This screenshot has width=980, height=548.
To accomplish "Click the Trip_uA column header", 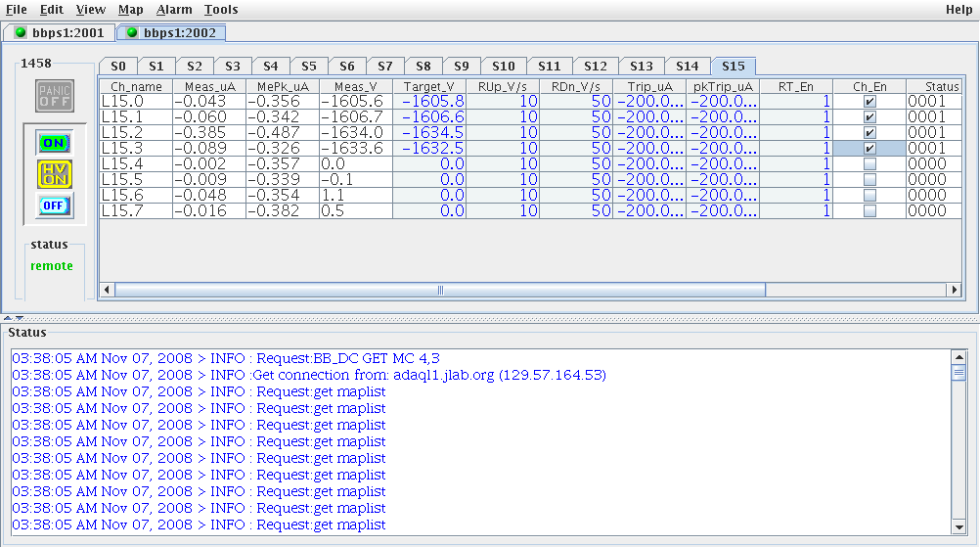I will coord(649,86).
